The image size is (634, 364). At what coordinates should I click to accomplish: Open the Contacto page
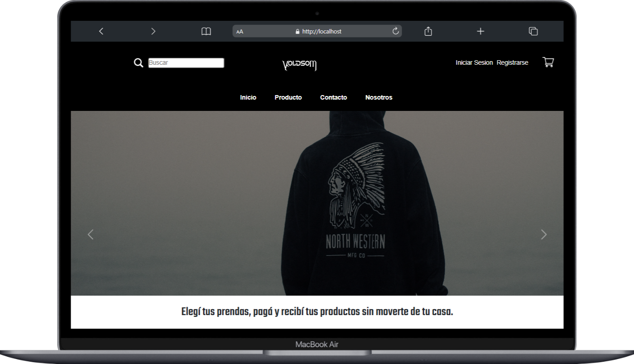coord(333,97)
